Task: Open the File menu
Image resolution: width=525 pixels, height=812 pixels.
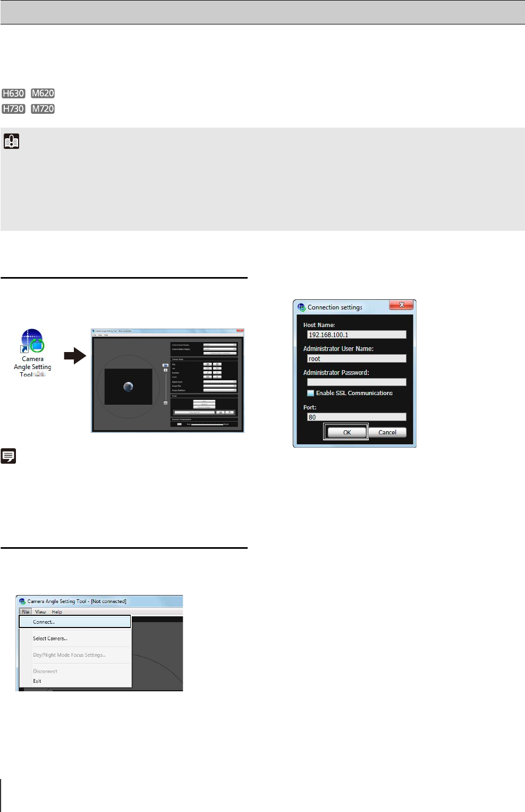Action: (26, 612)
